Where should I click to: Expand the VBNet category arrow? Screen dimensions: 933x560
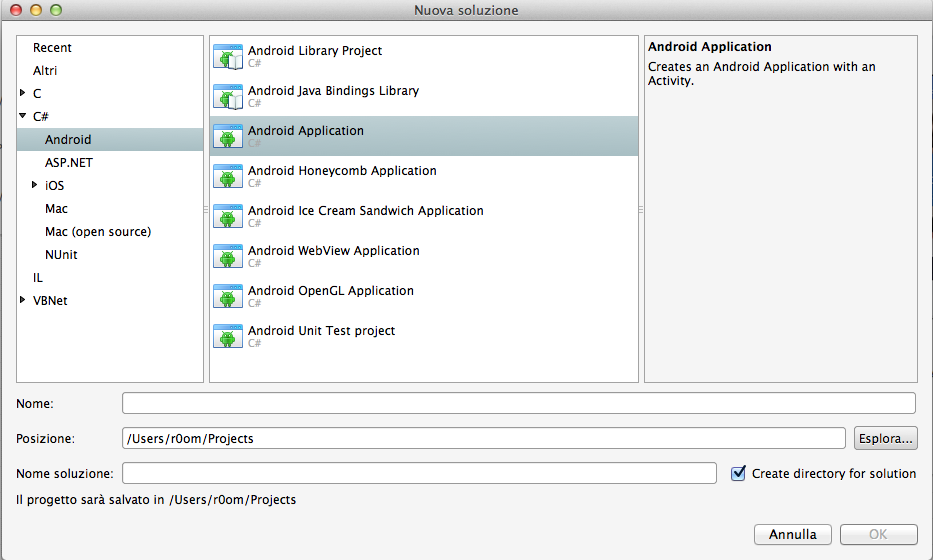[23, 300]
